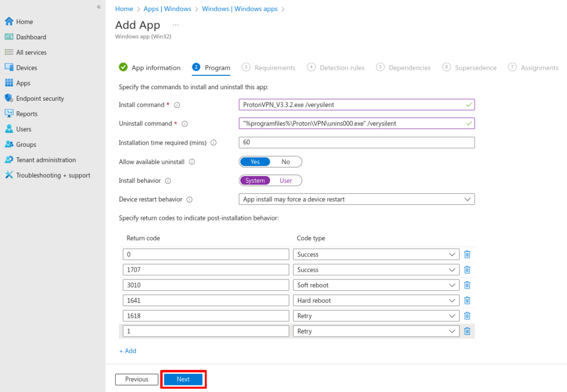Click the Reports icon in sidebar
The width and height of the screenshot is (567, 392).
[x=9, y=114]
